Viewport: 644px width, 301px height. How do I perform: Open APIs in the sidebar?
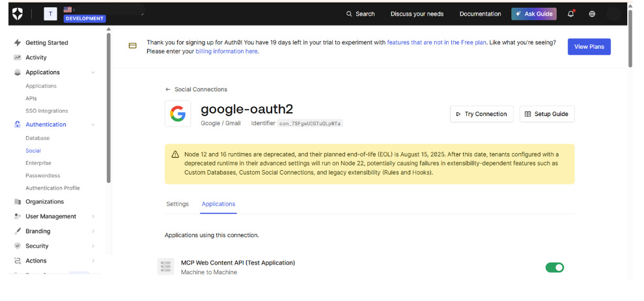click(31, 98)
